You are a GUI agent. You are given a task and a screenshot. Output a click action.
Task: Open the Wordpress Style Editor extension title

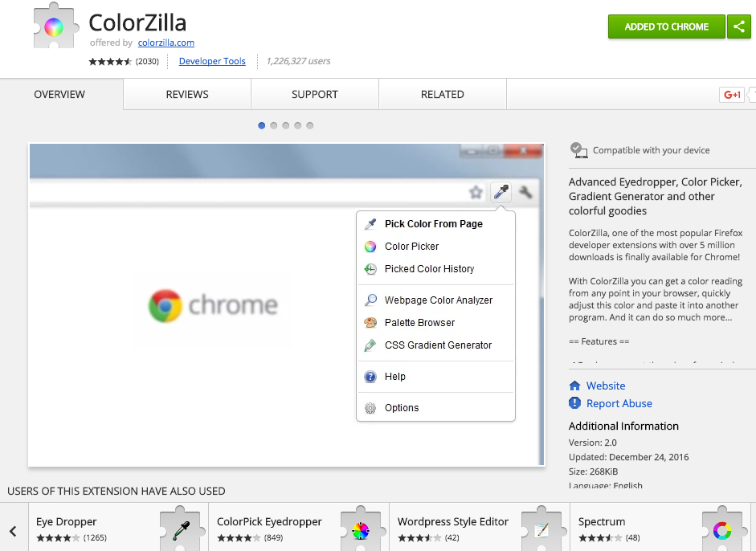[453, 521]
